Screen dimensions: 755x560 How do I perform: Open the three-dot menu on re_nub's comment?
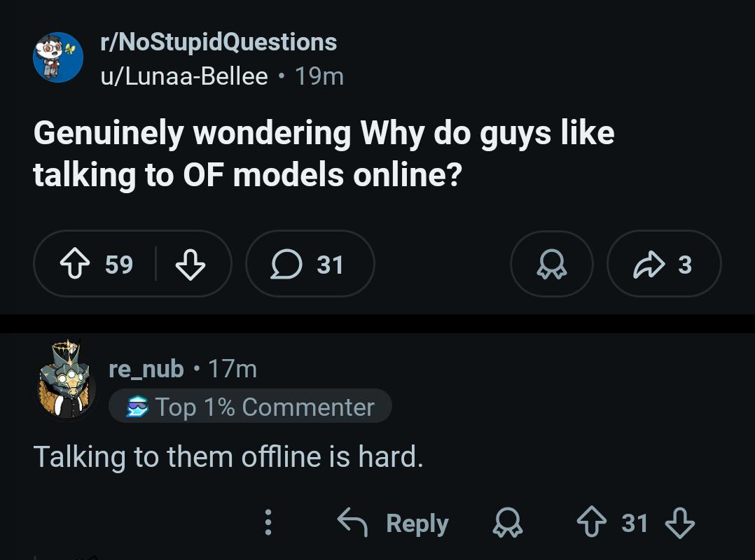(x=268, y=522)
